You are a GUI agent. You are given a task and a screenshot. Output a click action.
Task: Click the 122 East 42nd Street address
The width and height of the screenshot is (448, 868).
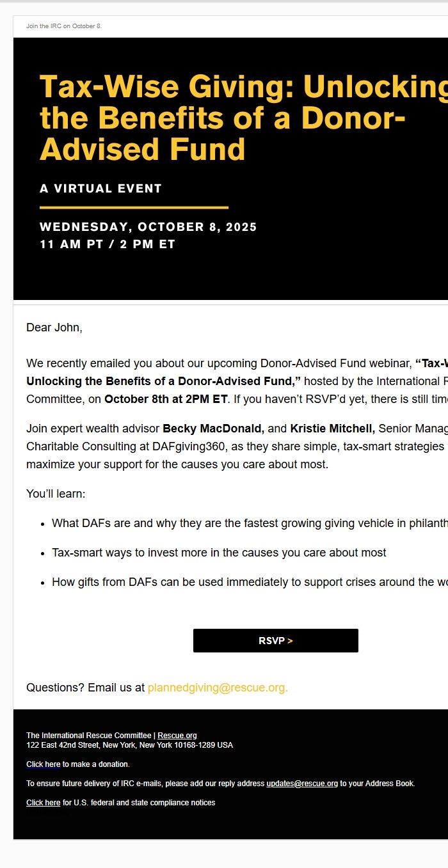coord(129,745)
